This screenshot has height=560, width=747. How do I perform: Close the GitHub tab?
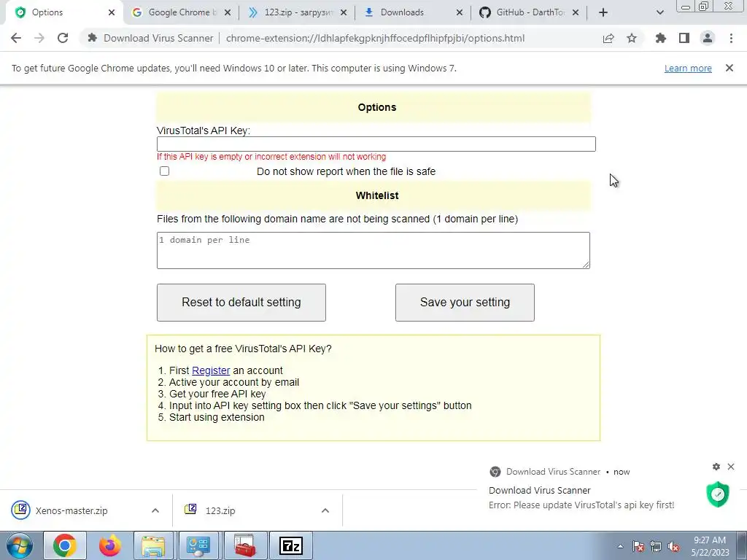coord(576,12)
